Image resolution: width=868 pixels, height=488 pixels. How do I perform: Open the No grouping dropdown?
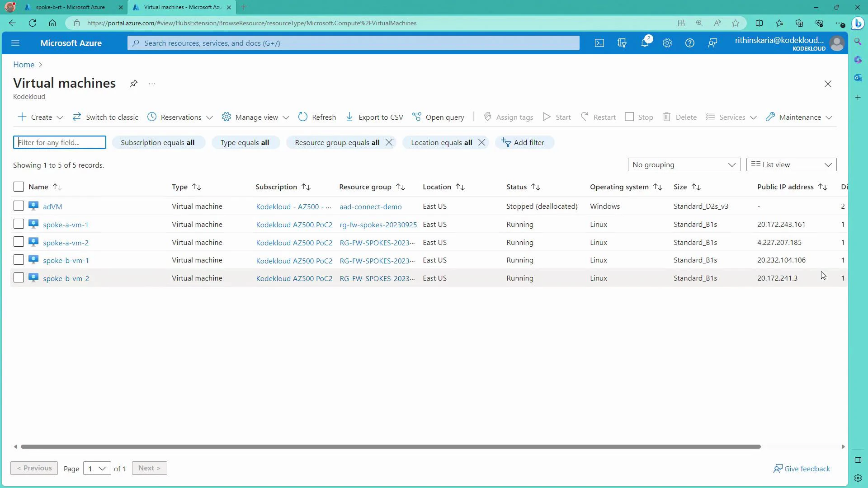click(x=684, y=164)
